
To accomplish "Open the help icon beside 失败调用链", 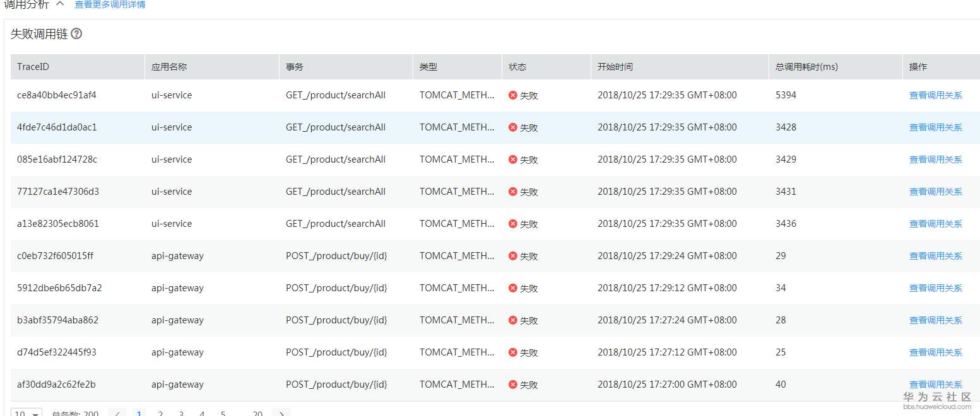I will (76, 34).
